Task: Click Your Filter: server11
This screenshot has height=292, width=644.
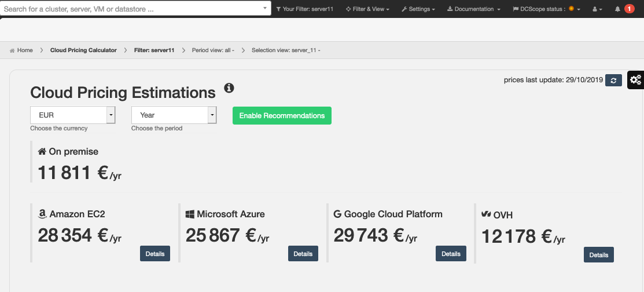Action: (x=304, y=9)
